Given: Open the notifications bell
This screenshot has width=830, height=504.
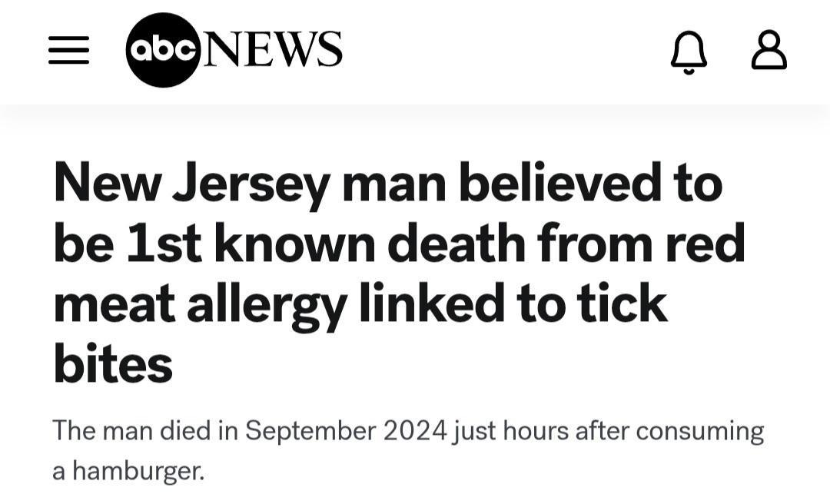Looking at the screenshot, I should click(689, 51).
